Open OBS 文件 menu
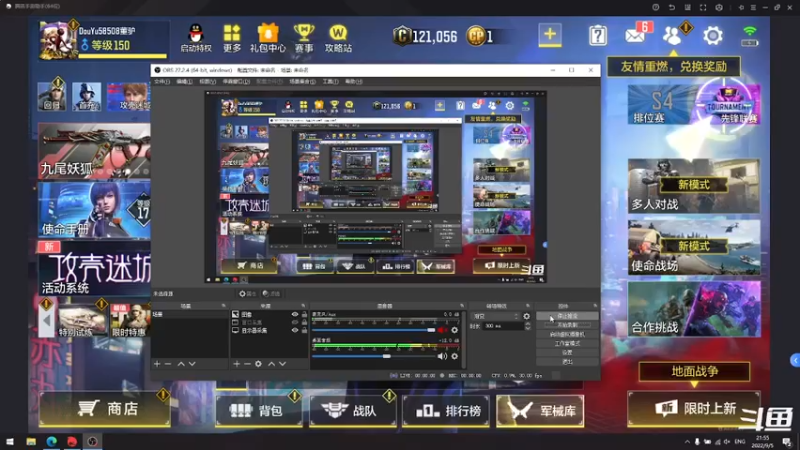The width and height of the screenshot is (800, 450). pyautogui.click(x=162, y=82)
